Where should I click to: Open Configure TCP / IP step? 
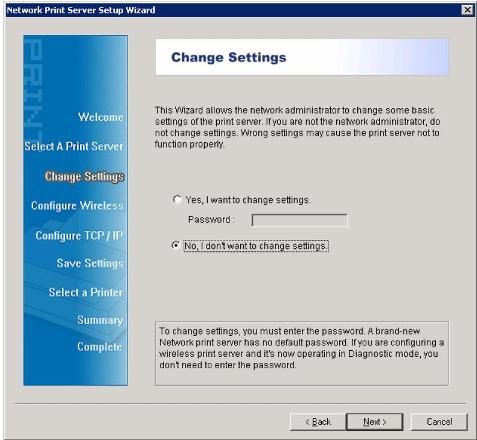tap(79, 236)
